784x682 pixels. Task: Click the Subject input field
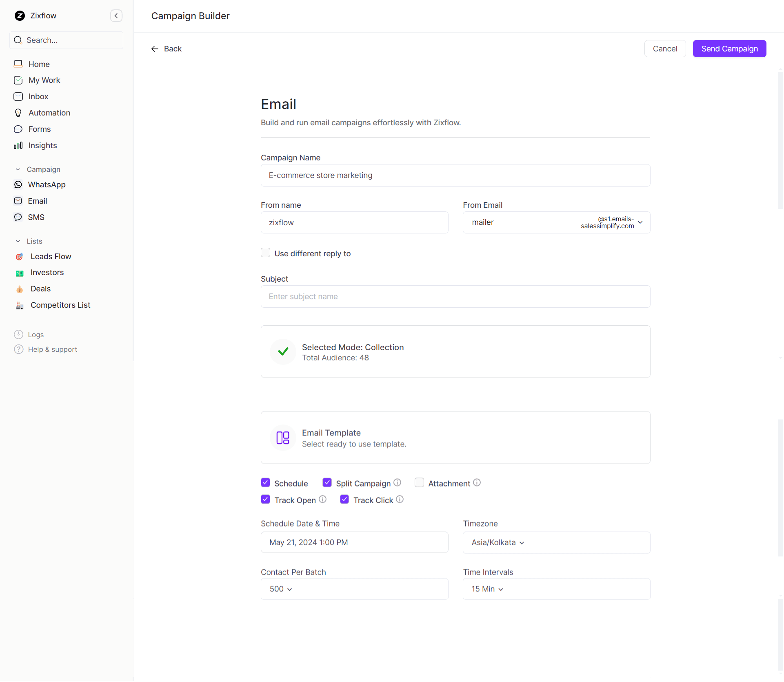pos(455,296)
